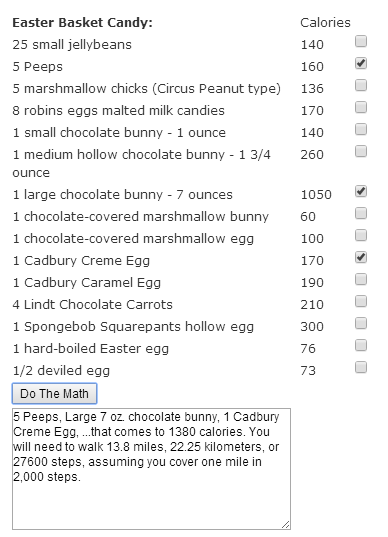
Task: Select the Cadbury Caramel Egg checkbox
Action: [361, 279]
